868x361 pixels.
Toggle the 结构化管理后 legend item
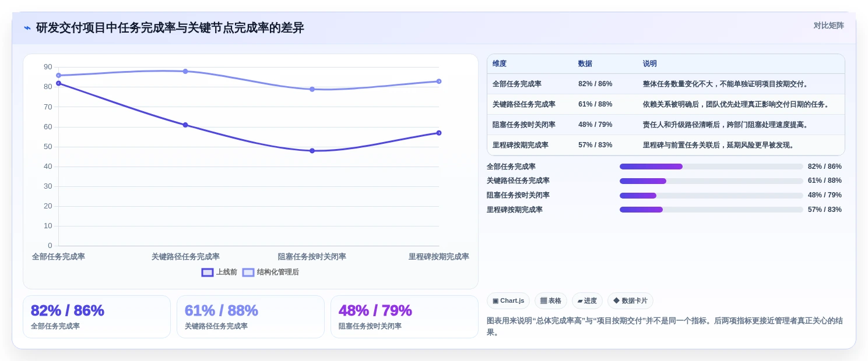point(270,272)
